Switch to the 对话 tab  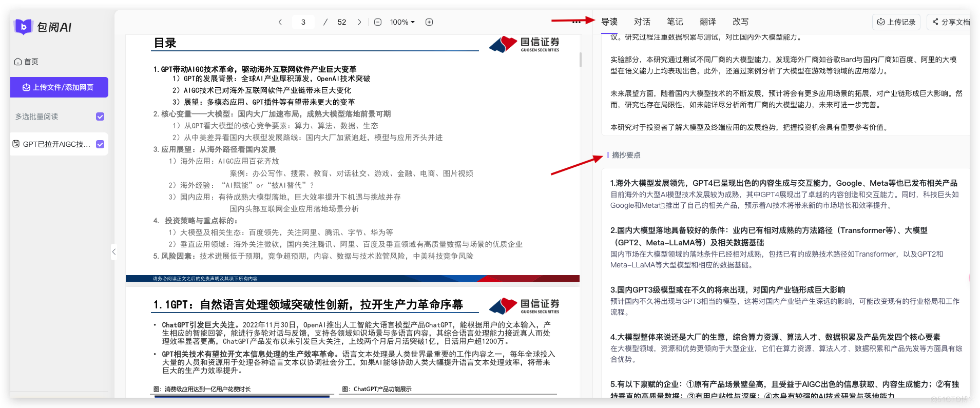click(x=642, y=22)
